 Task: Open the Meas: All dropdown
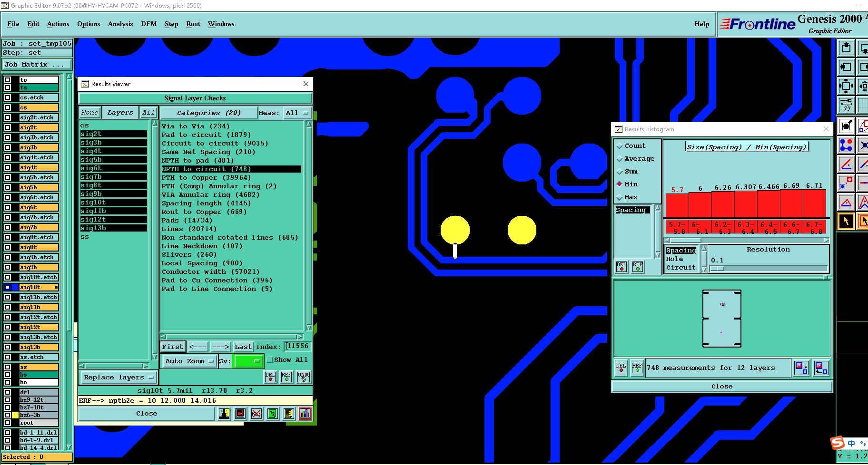point(297,113)
